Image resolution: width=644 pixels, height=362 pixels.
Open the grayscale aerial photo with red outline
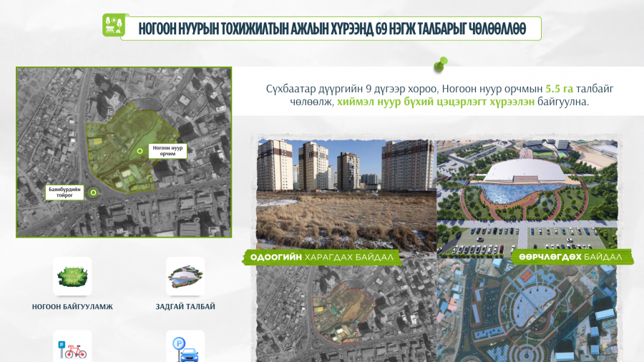[x=346, y=311]
